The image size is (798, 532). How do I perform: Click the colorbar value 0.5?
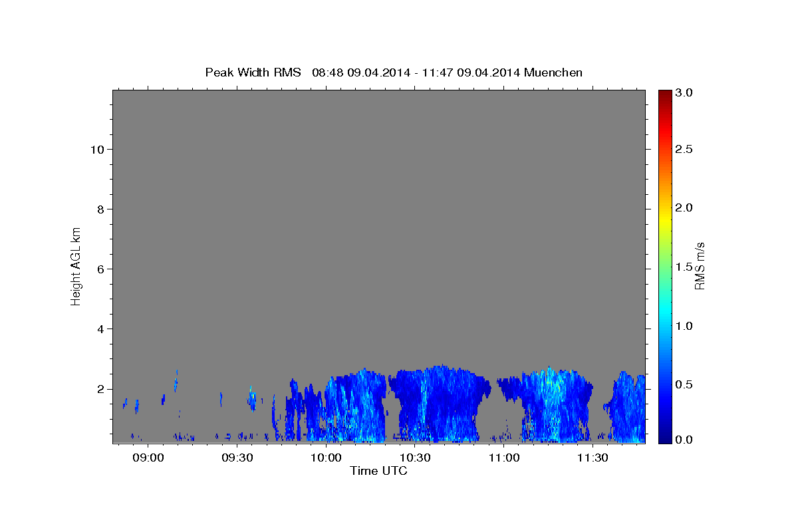(x=685, y=384)
